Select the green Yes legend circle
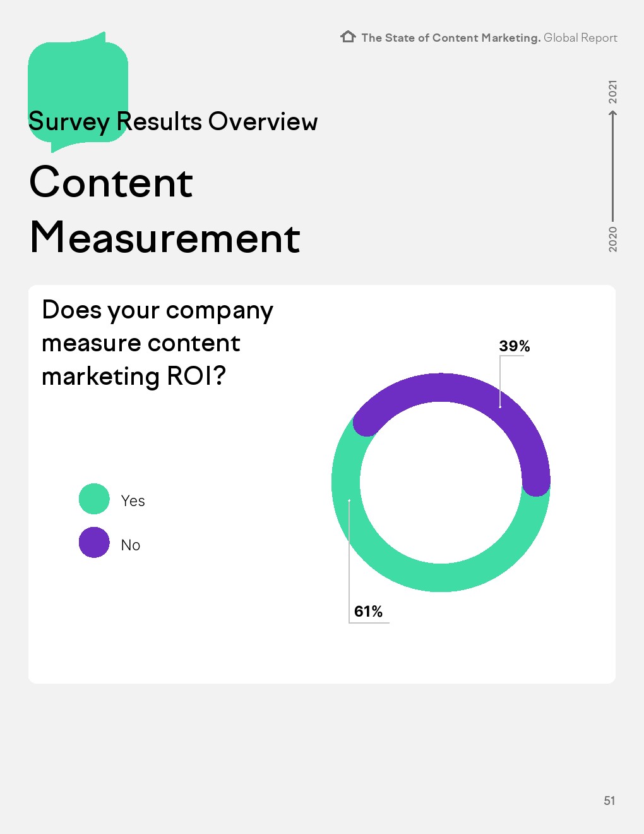This screenshot has width=644, height=834. pos(94,499)
